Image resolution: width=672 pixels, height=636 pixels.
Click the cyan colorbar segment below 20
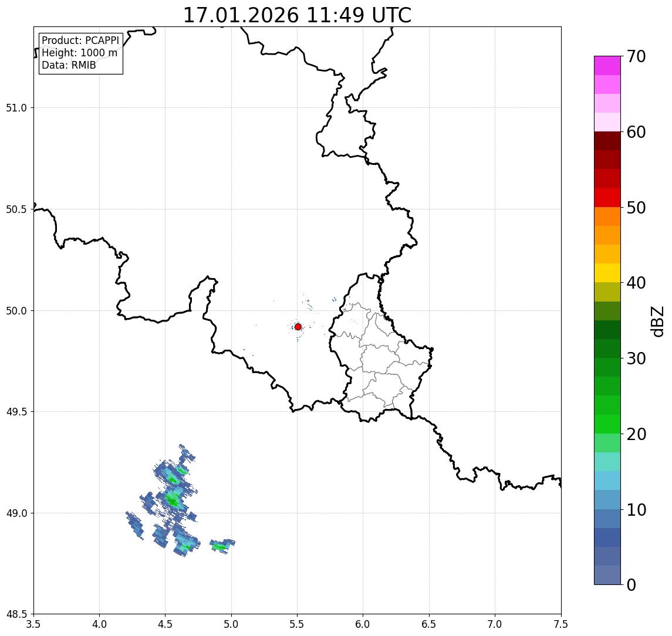click(x=607, y=462)
